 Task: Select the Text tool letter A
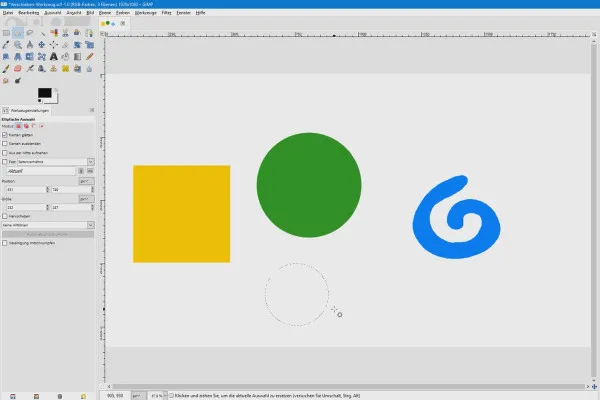54,57
